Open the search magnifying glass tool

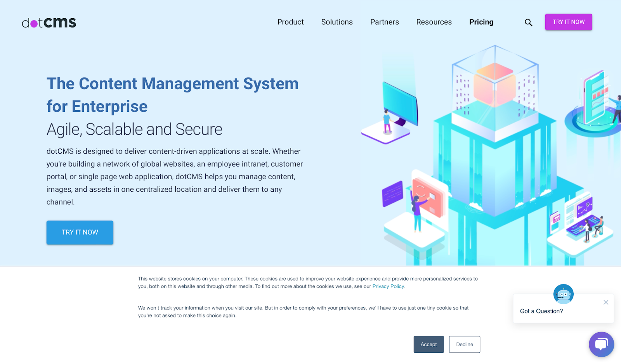[x=528, y=22]
